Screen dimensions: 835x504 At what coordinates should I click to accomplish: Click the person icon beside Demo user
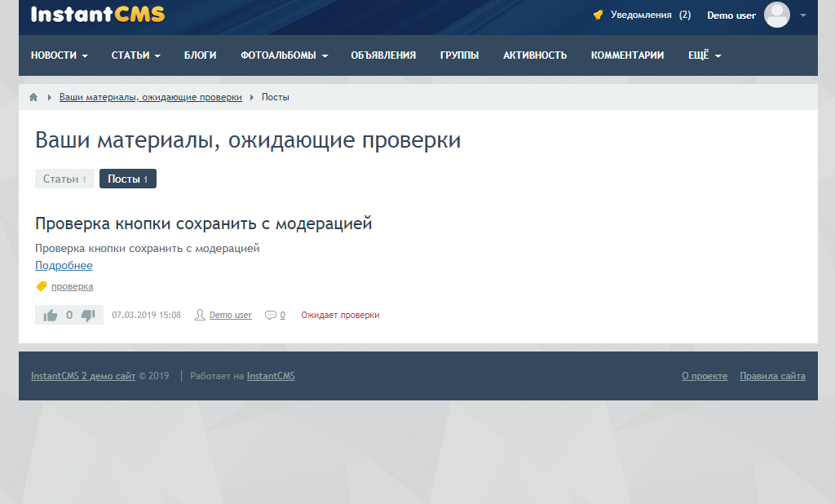point(200,315)
